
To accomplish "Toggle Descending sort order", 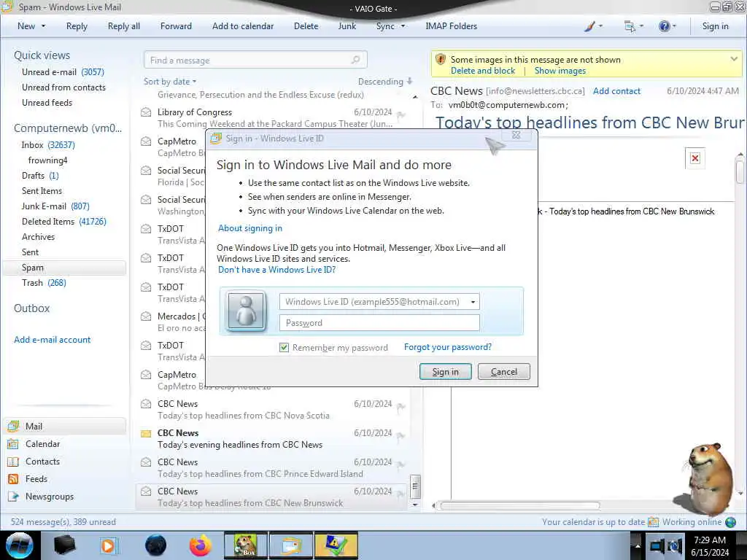I will [385, 82].
